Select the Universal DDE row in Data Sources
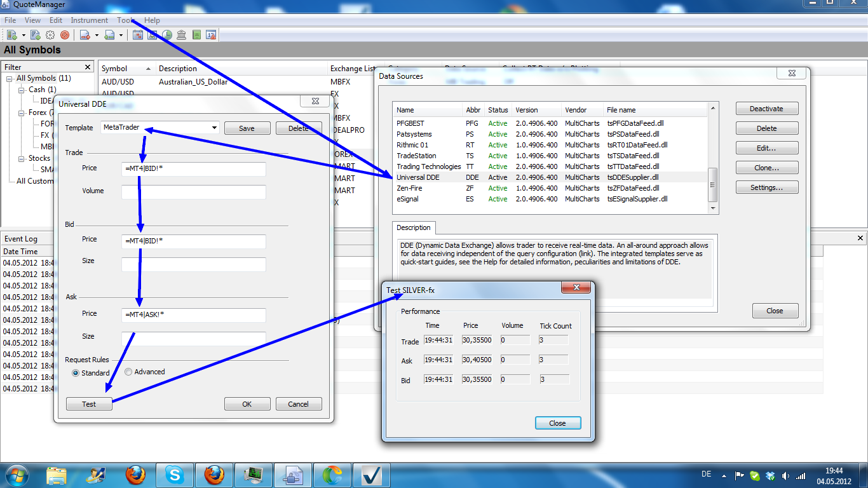Image resolution: width=868 pixels, height=488 pixels. [550, 177]
